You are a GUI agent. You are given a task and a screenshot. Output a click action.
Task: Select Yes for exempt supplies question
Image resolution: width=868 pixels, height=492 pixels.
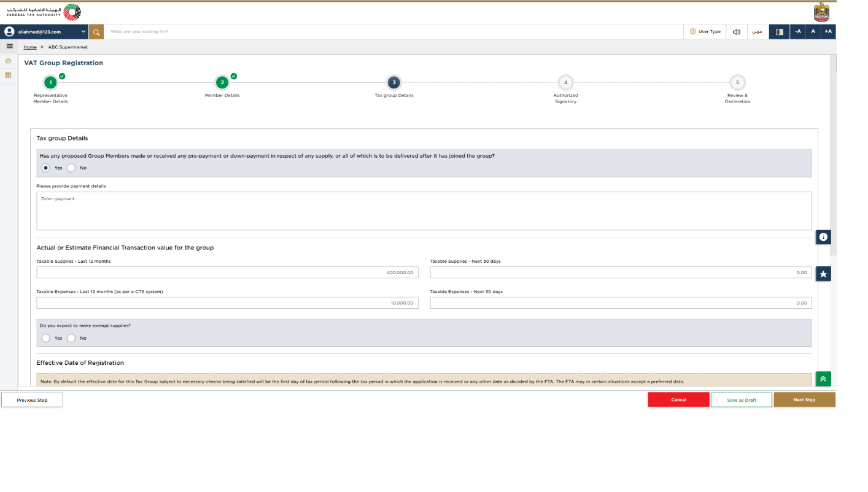[x=45, y=338]
